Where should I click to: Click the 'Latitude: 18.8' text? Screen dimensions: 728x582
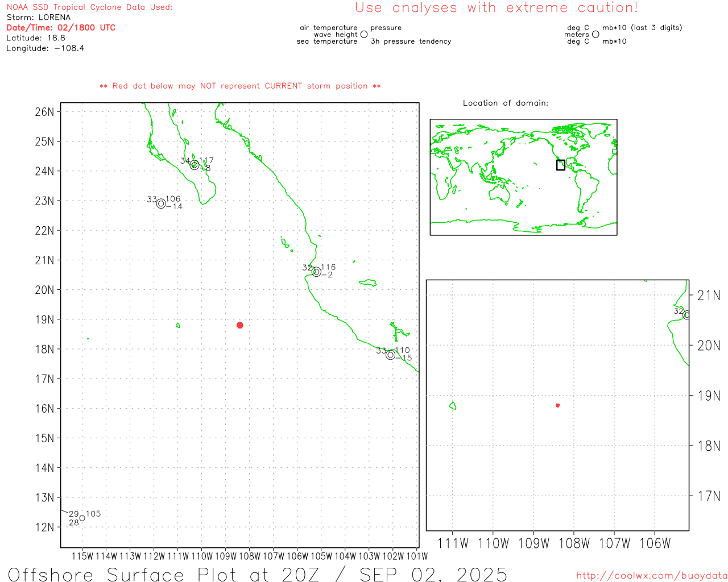point(36,38)
